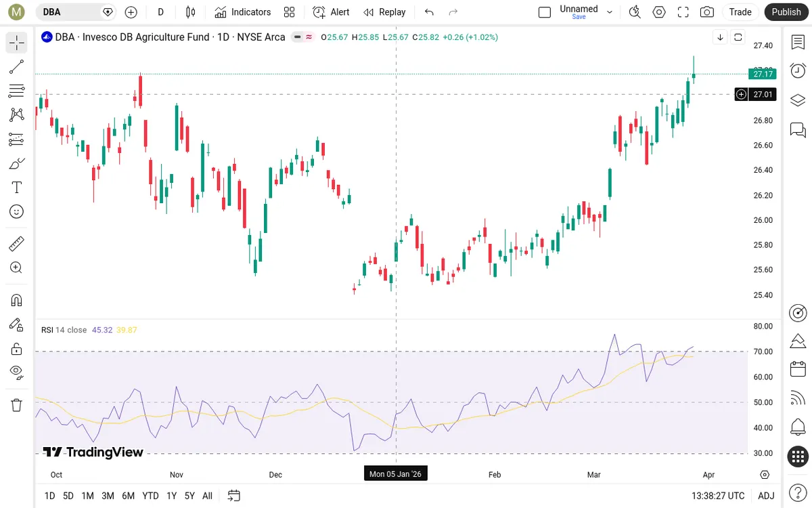Open the go to date calendar
This screenshot has width=812, height=508.
pos(234,496)
